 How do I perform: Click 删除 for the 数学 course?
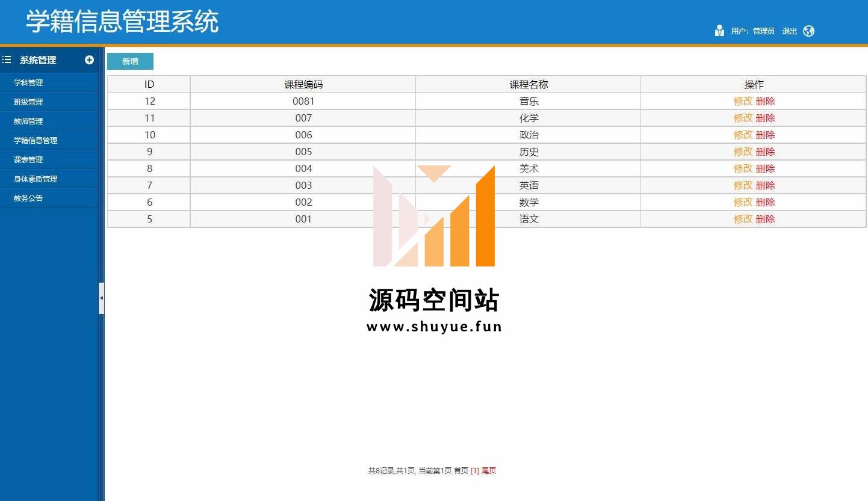pos(765,202)
